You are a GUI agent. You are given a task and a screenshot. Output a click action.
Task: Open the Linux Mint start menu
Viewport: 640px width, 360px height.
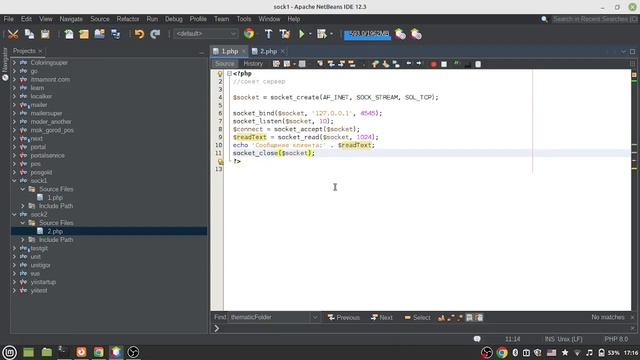9,352
